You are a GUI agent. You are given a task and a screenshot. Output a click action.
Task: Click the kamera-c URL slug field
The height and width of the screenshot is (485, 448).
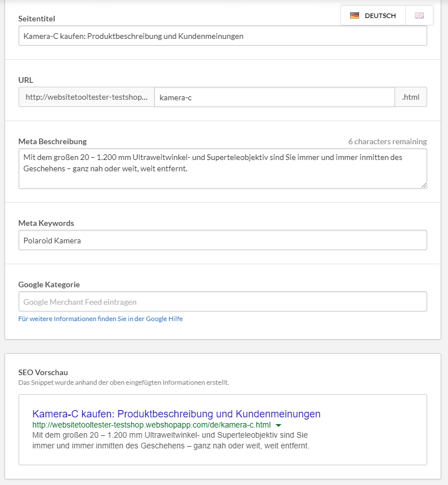274,97
